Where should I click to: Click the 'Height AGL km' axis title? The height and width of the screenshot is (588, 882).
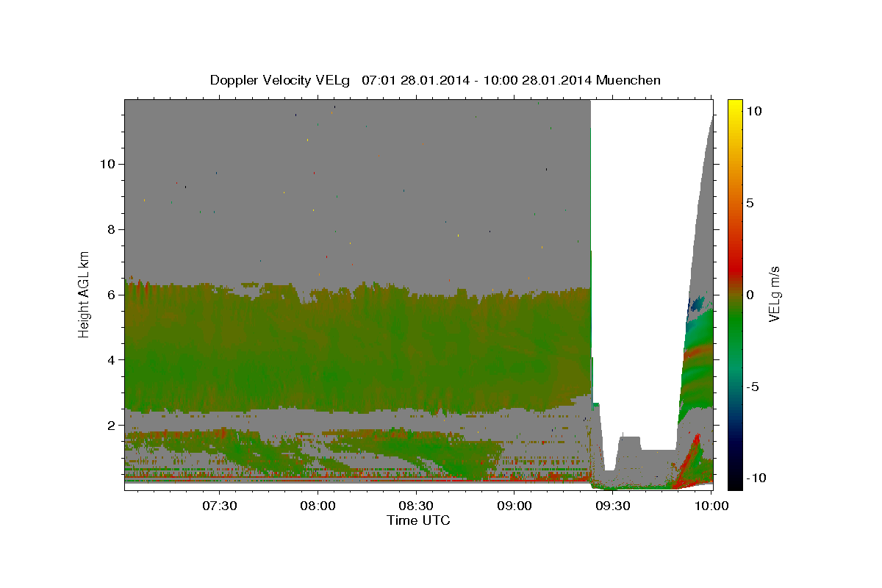click(85, 294)
